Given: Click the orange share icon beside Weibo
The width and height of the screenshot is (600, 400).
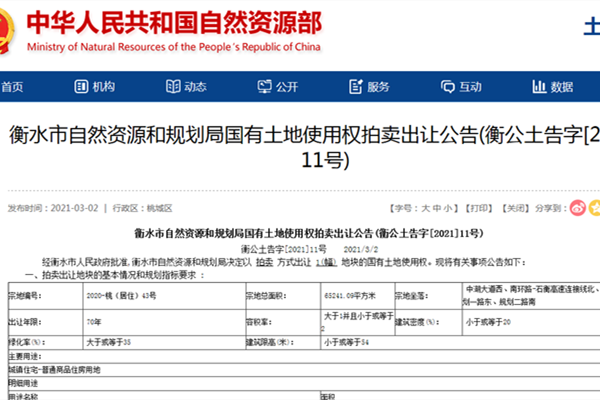Looking at the screenshot, I should click(595, 208).
